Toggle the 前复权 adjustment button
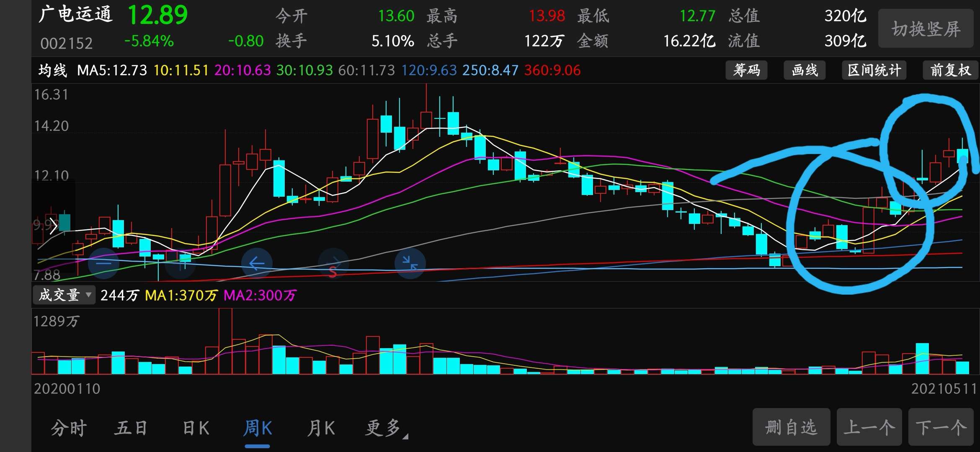The width and height of the screenshot is (980, 452). pyautogui.click(x=951, y=70)
